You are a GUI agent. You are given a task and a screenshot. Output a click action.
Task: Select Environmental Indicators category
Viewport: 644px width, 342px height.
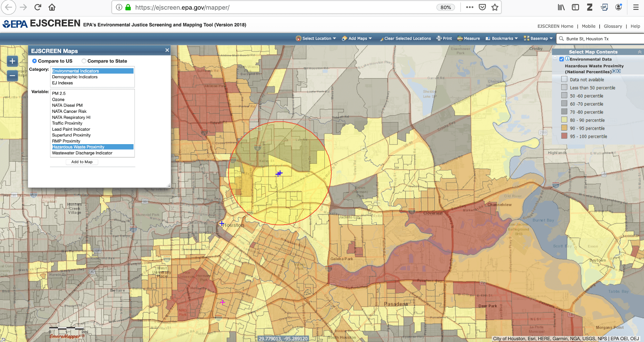click(93, 71)
